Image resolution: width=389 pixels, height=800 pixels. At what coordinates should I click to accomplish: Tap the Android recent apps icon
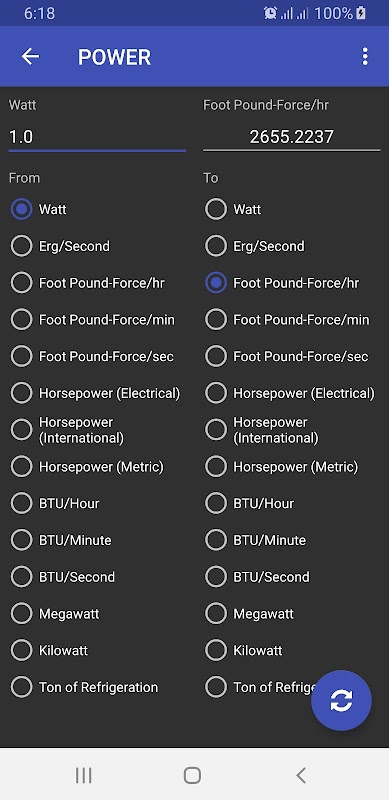click(83, 775)
